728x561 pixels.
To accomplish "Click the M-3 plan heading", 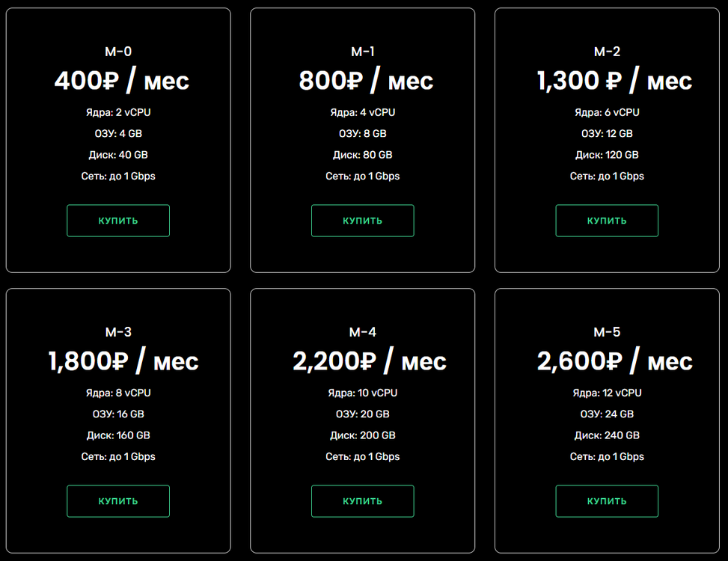I will (x=118, y=332).
